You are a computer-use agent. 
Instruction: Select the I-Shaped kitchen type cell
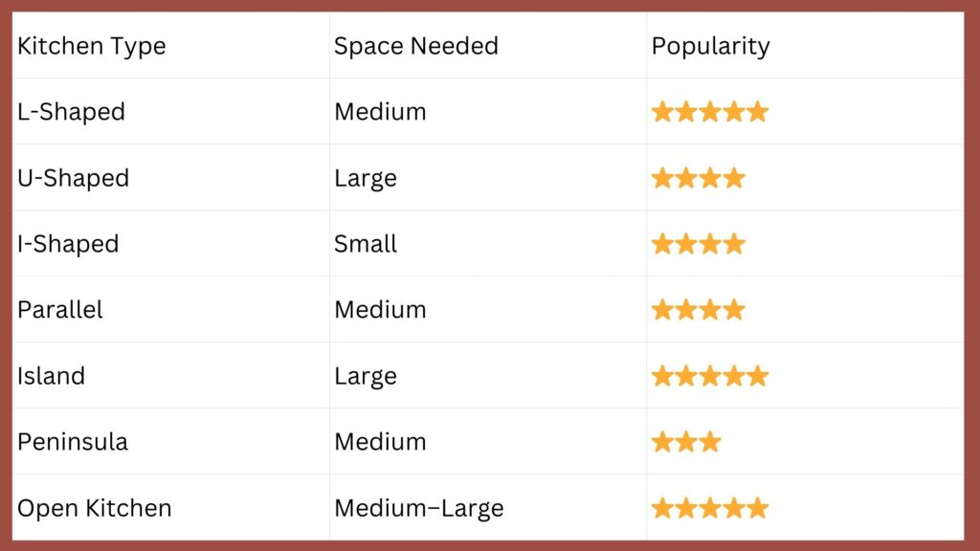tap(68, 244)
